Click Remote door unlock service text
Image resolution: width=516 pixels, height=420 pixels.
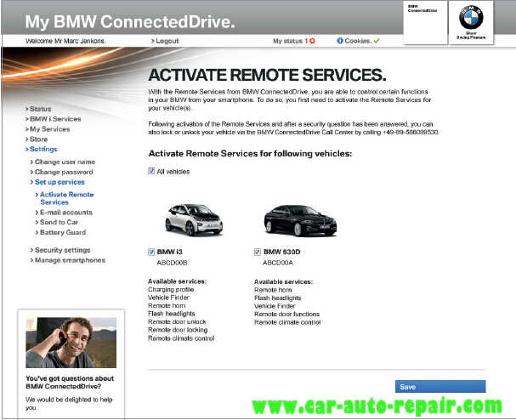point(177,321)
